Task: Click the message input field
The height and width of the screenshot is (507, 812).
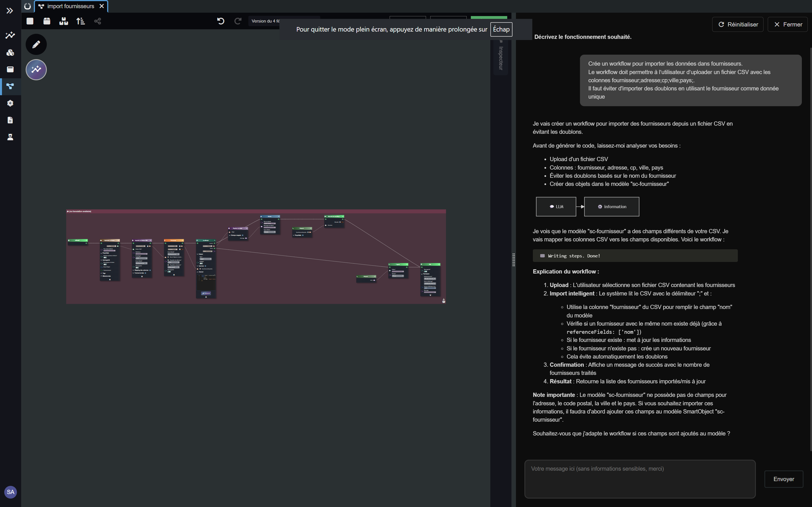Action: (x=639, y=479)
